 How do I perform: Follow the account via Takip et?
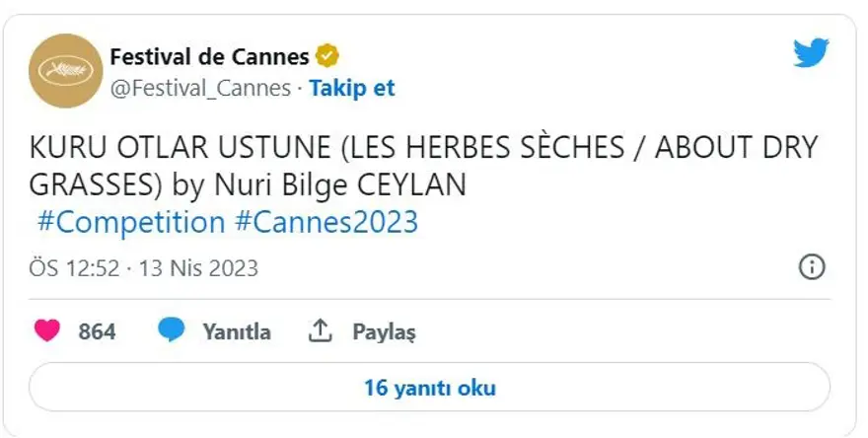(x=352, y=88)
